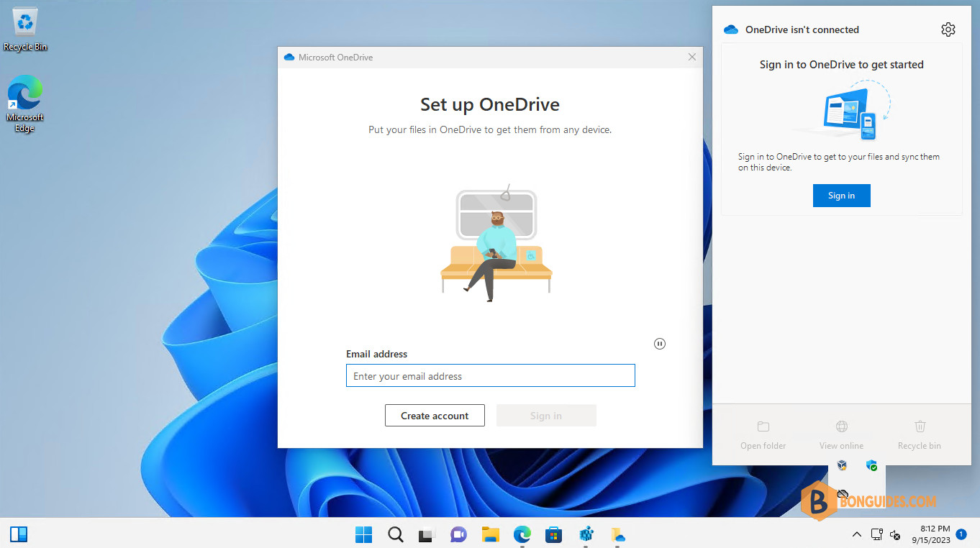This screenshot has height=548, width=980.
Task: Launch Chat from the taskbar
Action: 458,534
